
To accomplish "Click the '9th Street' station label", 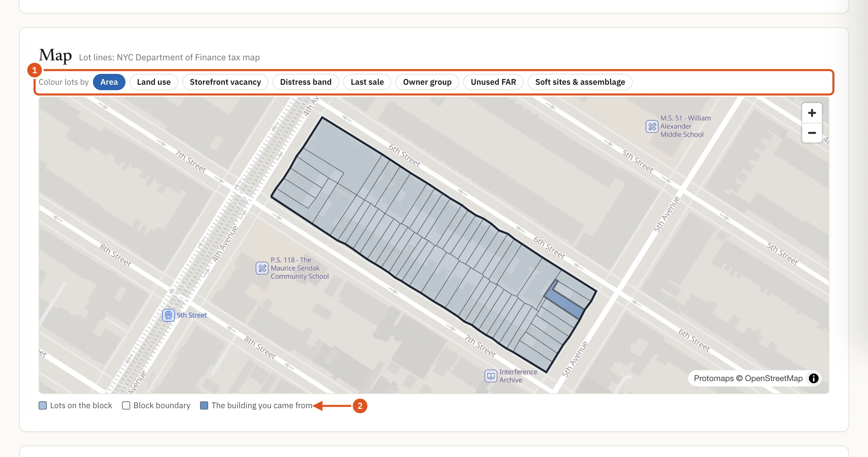I will tap(192, 315).
